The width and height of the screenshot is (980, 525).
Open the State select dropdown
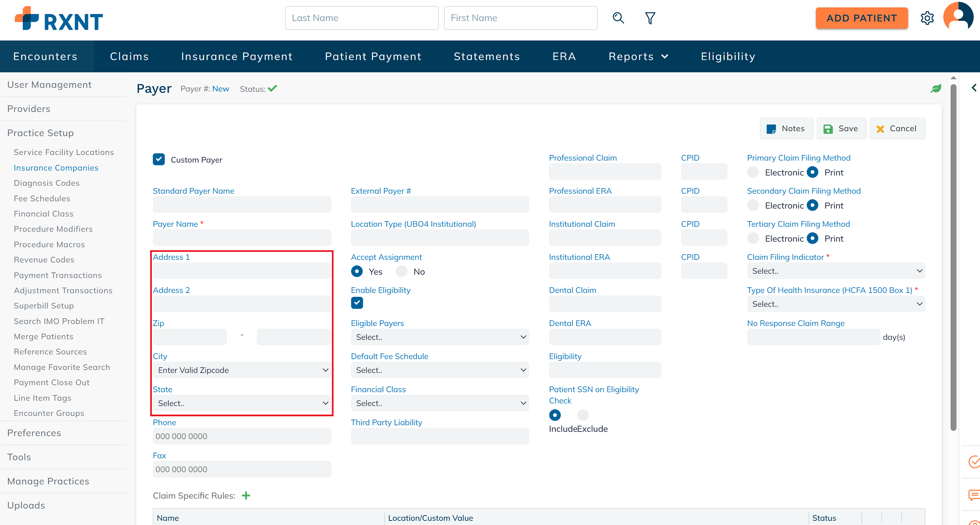point(242,403)
